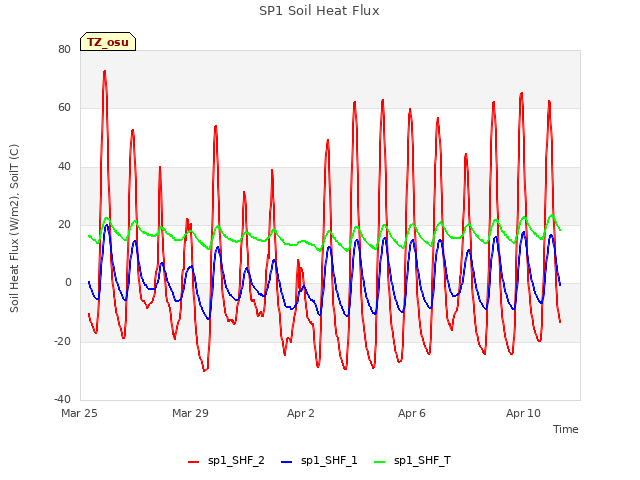Click the red sp1_SHF_2 legend swatch
640x480 pixels.
(x=193, y=462)
